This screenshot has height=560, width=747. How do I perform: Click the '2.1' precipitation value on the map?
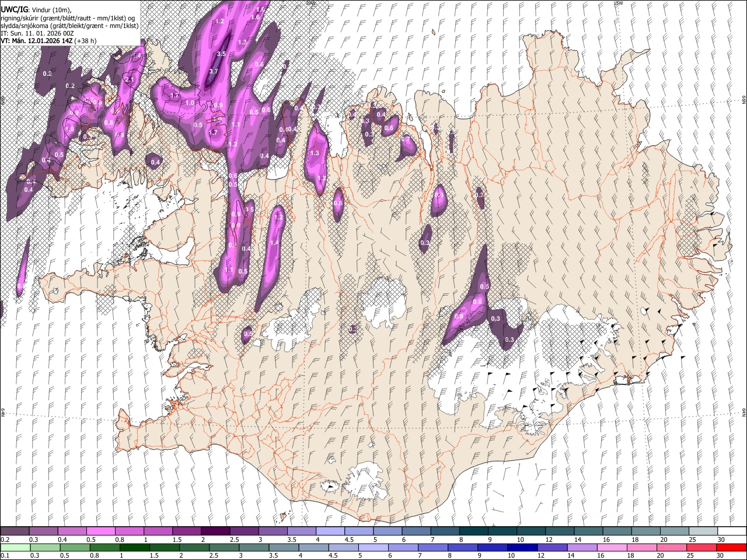click(x=130, y=79)
